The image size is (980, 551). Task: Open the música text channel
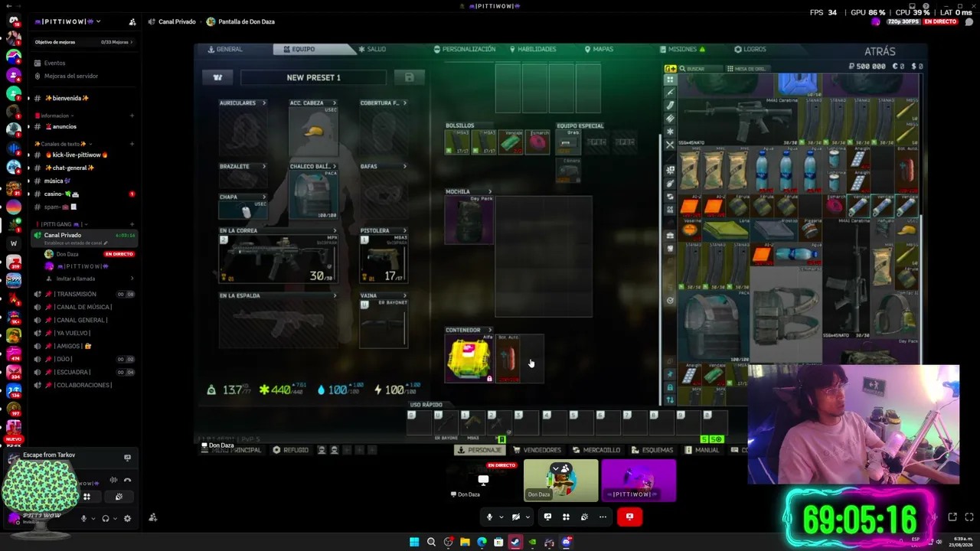(57, 181)
